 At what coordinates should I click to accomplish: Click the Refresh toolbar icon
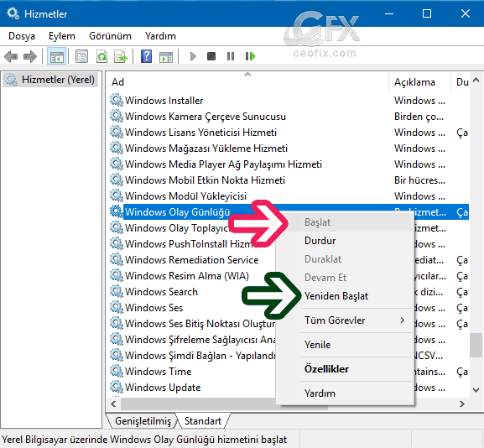click(101, 56)
